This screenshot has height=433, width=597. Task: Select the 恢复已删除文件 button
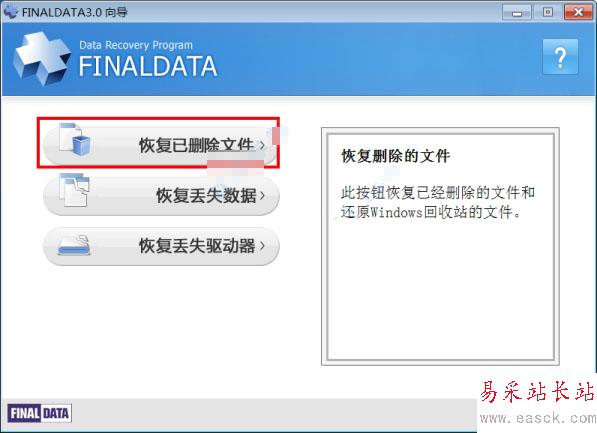coord(161,145)
